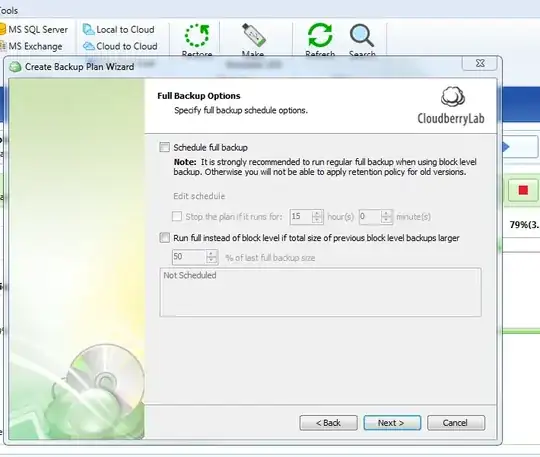Viewport: 540px width, 457px height.
Task: Adjust the percent of last backup spinner
Action: click(x=211, y=257)
